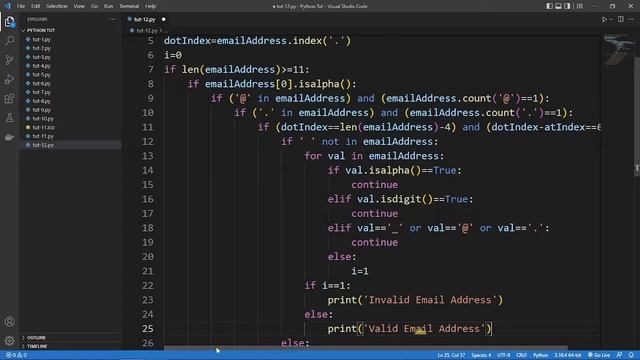Open the Accounts menu icon
This screenshot has width=640, height=360.
[x=9, y=322]
